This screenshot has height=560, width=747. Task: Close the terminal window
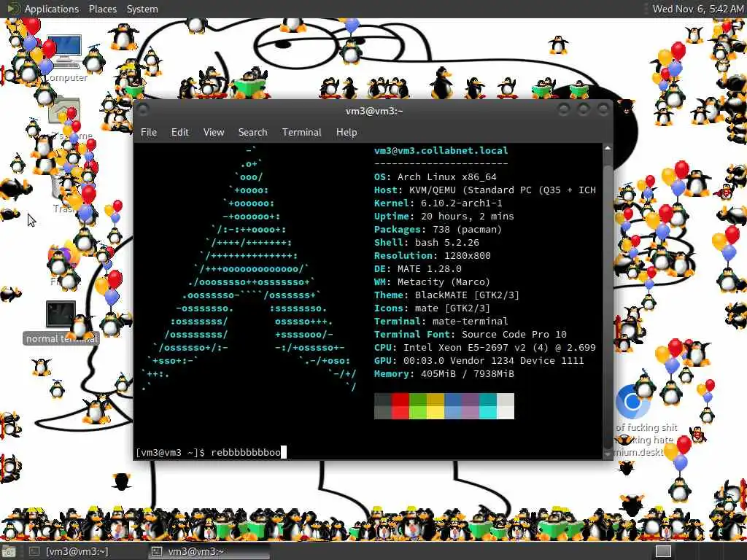[603, 111]
